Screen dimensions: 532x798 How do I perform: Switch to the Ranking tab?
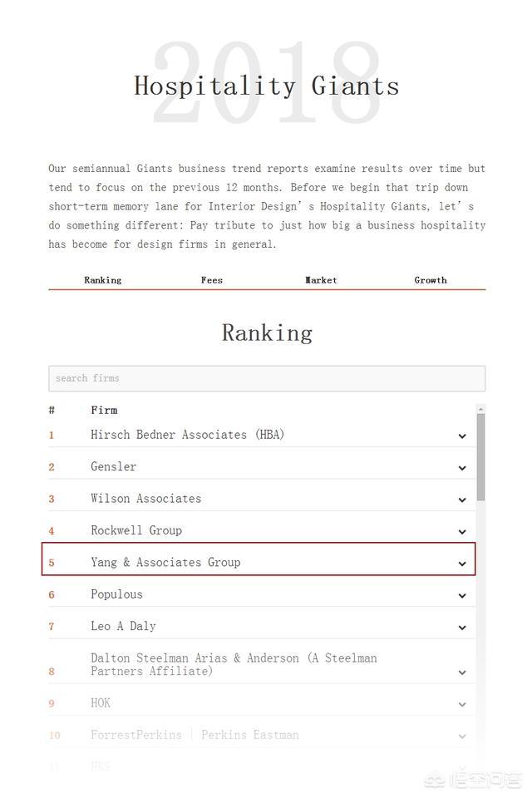pyautogui.click(x=103, y=280)
